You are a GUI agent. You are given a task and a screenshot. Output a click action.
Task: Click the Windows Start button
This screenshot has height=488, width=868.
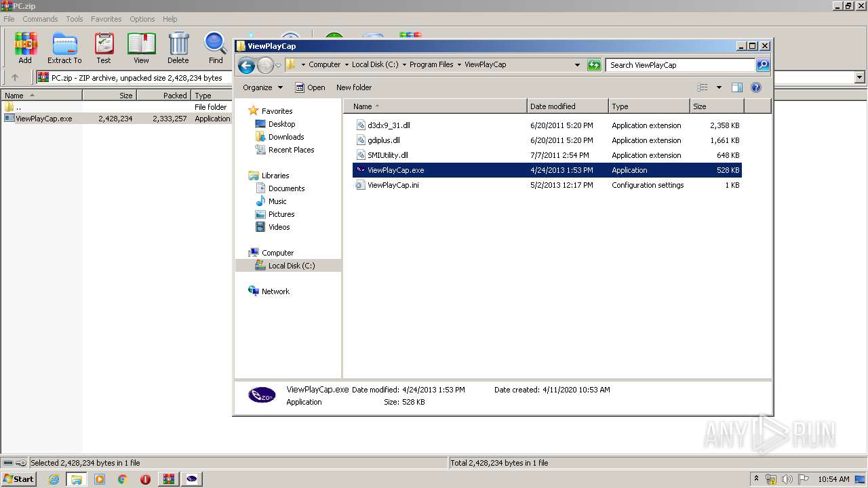click(18, 479)
